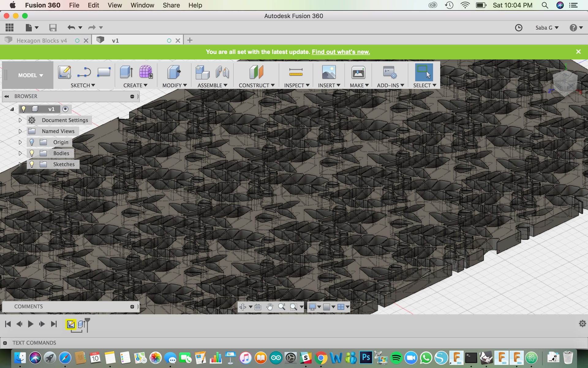The height and width of the screenshot is (368, 588).
Task: Click the Measure tool under Inspect
Action: pos(296,72)
